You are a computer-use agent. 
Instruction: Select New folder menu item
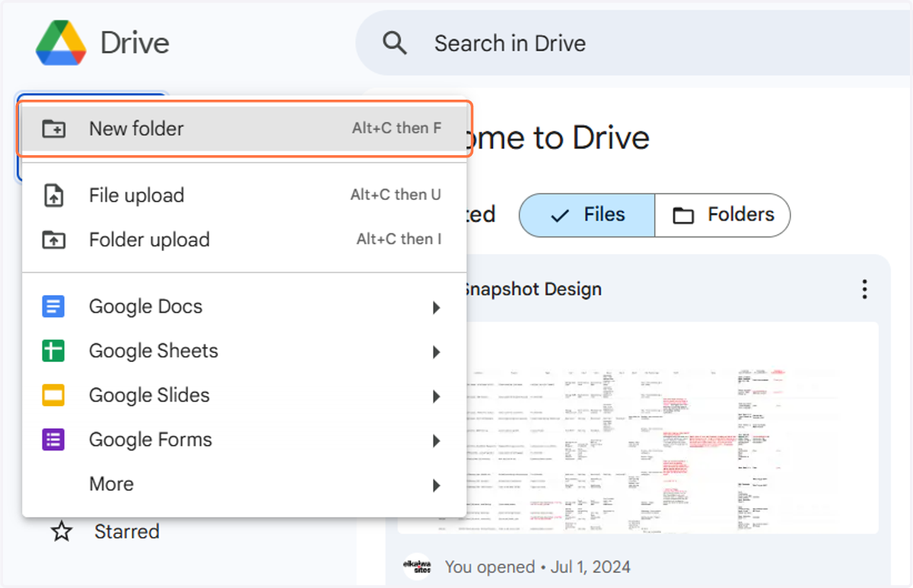244,129
